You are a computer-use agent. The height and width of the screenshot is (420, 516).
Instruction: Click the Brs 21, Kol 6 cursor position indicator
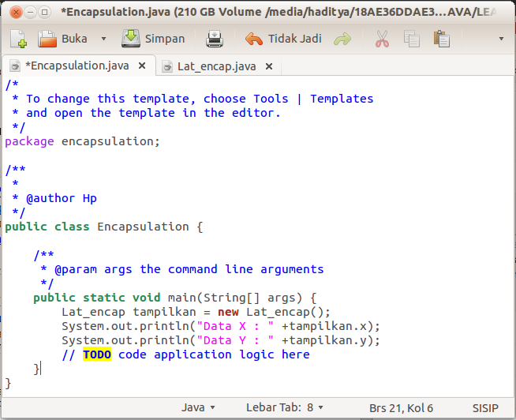(401, 408)
